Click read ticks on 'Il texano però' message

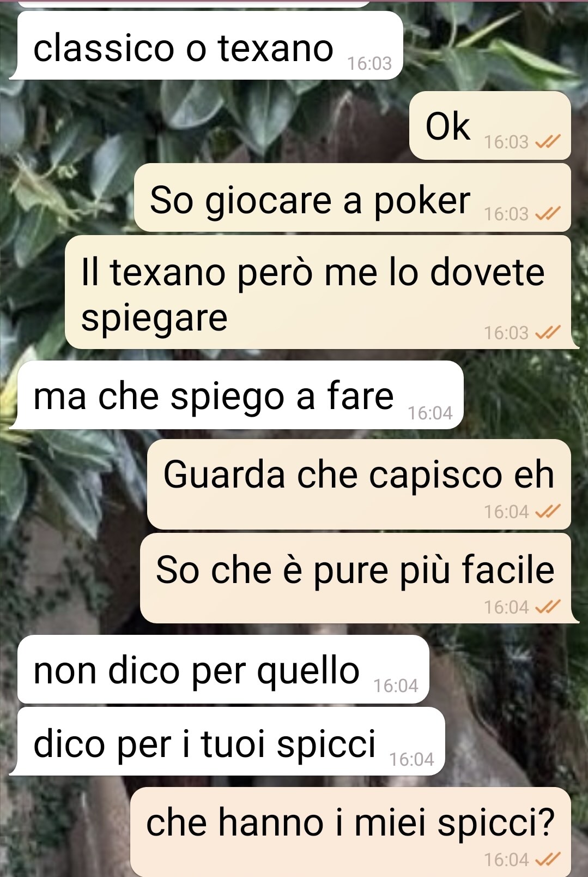click(x=547, y=332)
